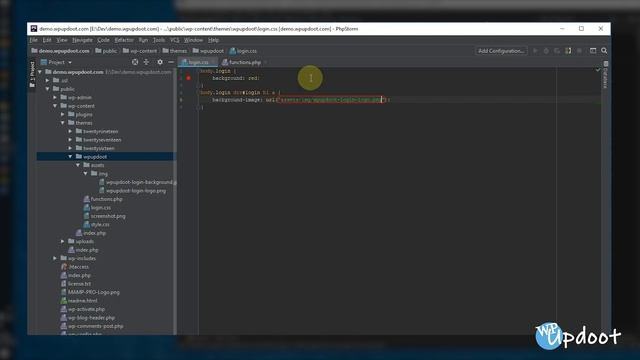Open the Run menu

point(143,40)
